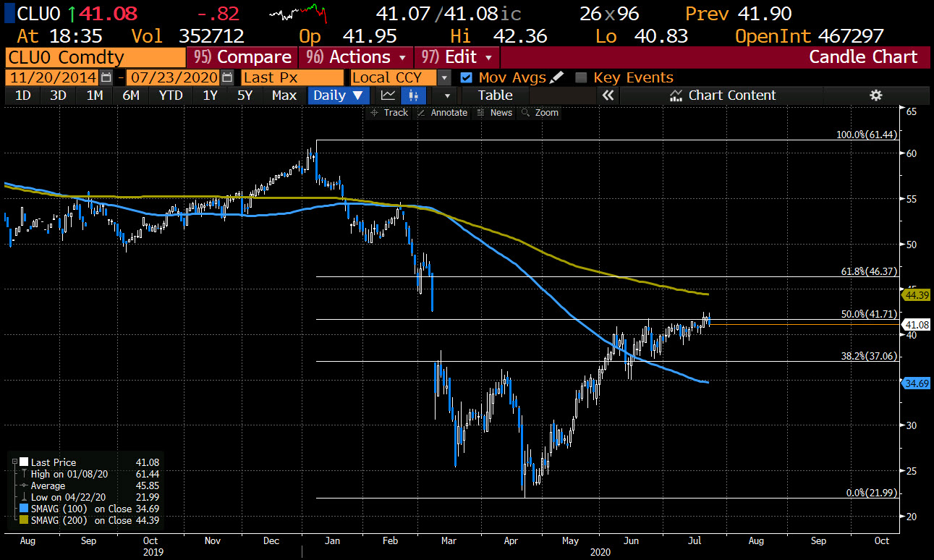Enable the Key Events checkbox
934x560 pixels.
pos(580,77)
